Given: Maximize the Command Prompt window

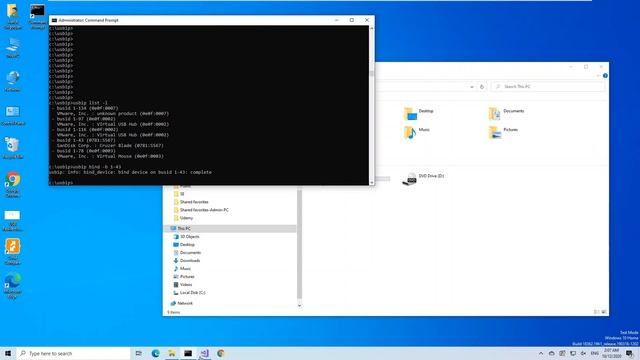Looking at the screenshot, I should coord(351,20).
